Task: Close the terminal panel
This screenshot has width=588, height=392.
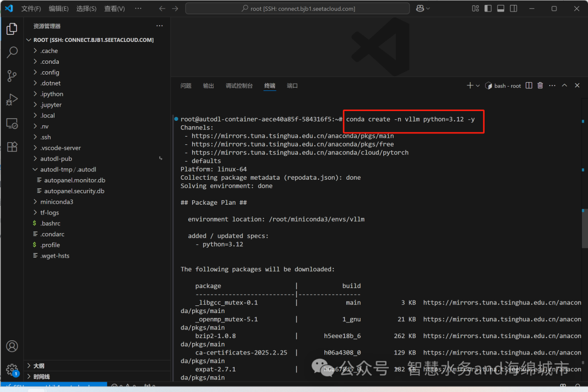Action: [x=577, y=85]
